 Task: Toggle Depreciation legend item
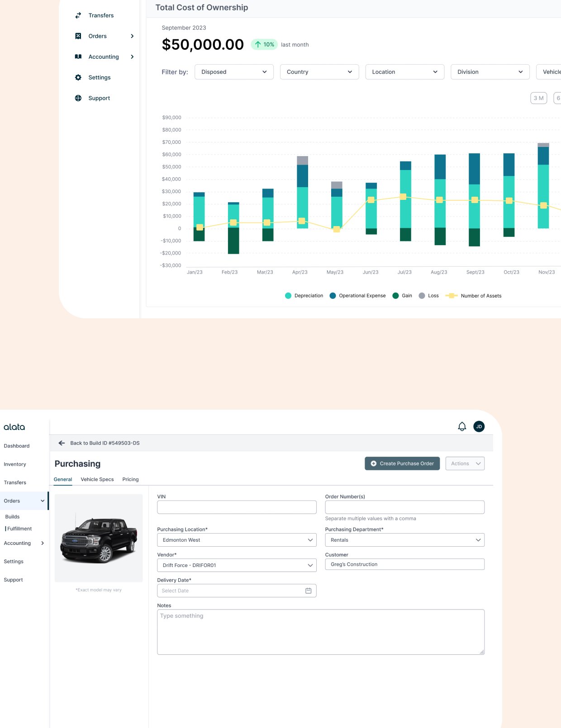[x=304, y=296]
